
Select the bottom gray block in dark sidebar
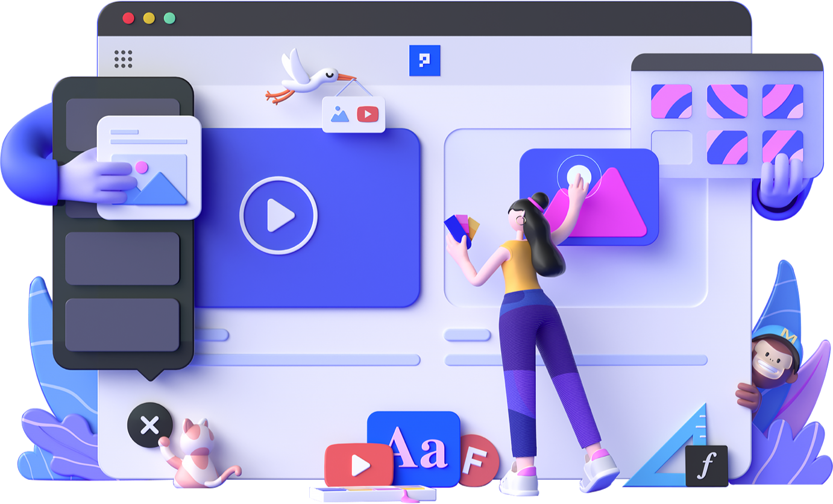coord(122,324)
